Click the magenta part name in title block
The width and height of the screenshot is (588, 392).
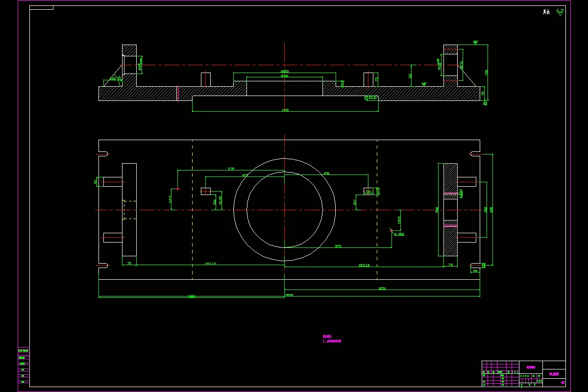click(554, 374)
